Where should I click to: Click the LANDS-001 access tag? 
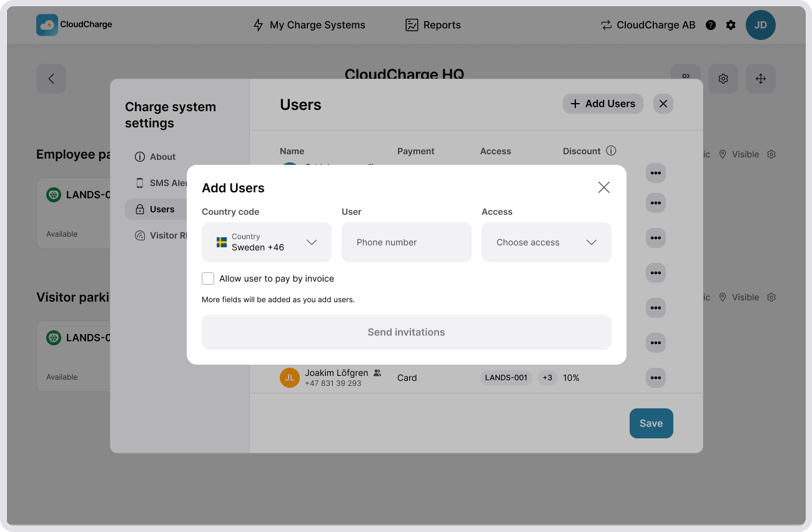(x=507, y=378)
